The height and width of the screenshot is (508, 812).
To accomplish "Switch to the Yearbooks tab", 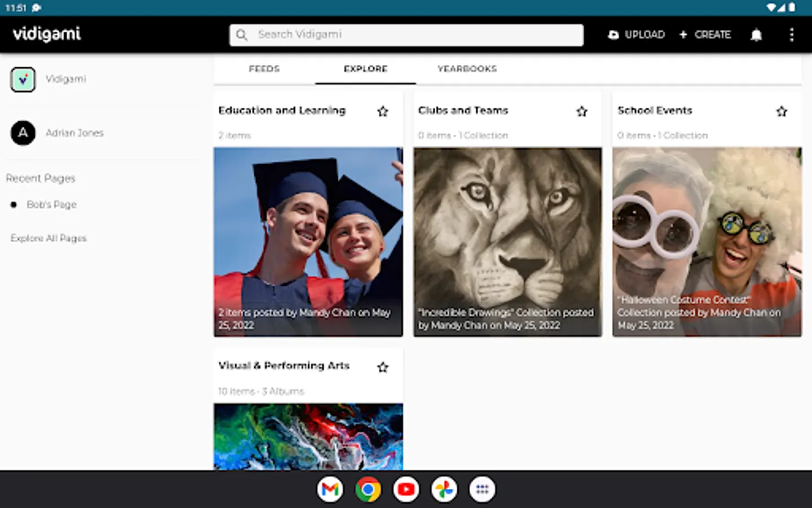I will [467, 69].
